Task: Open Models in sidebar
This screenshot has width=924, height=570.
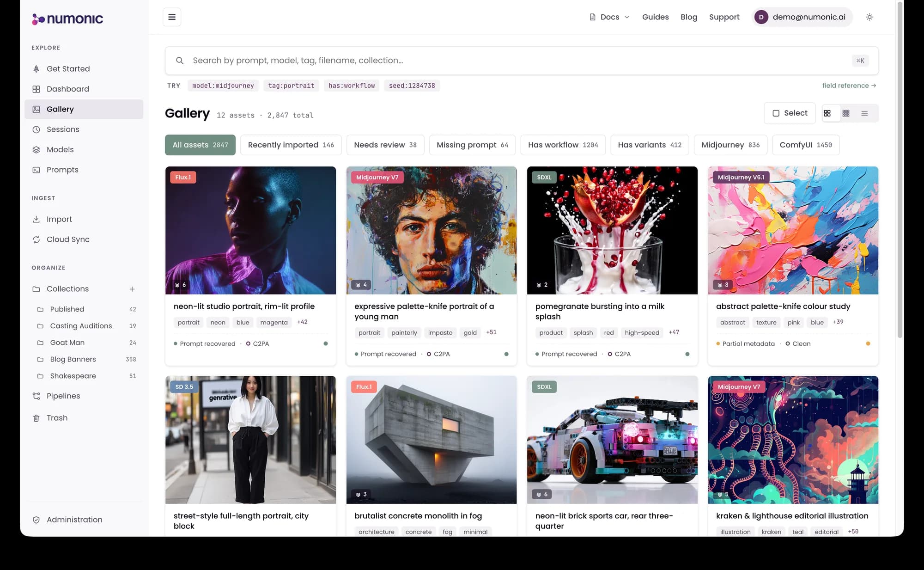Action: coord(84,150)
